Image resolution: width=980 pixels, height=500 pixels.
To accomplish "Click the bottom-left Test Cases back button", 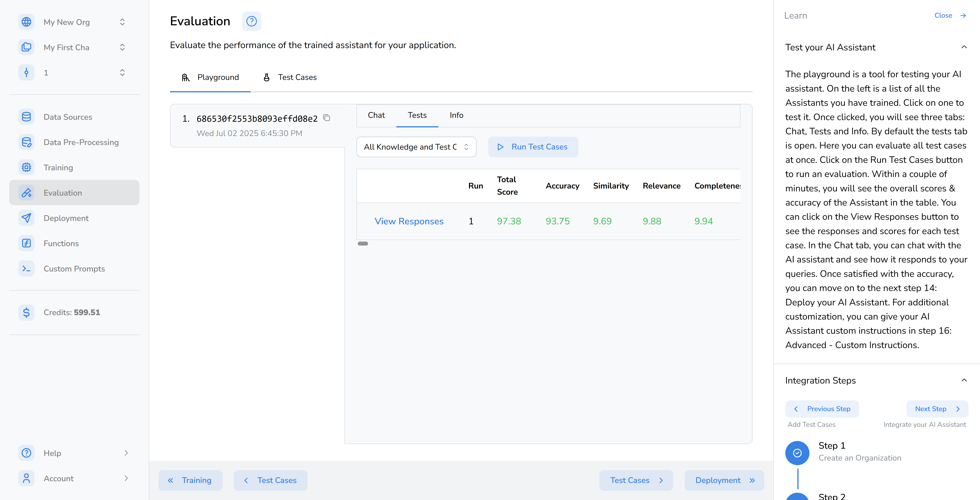I will click(x=270, y=480).
